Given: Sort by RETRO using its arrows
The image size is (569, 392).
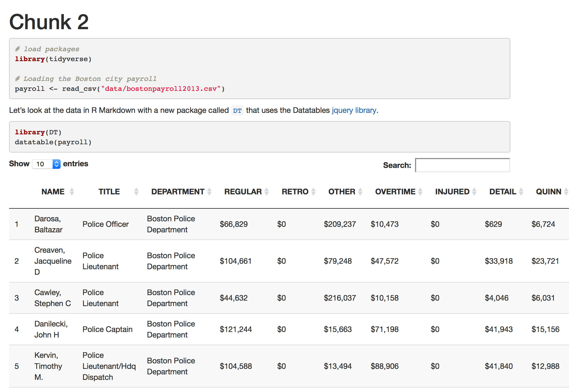Looking at the screenshot, I should coord(313,192).
